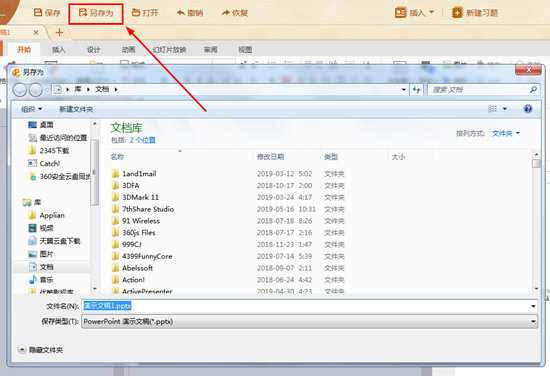Switch to the 开始 ribbon tab
The height and width of the screenshot is (376, 550).
click(x=24, y=49)
